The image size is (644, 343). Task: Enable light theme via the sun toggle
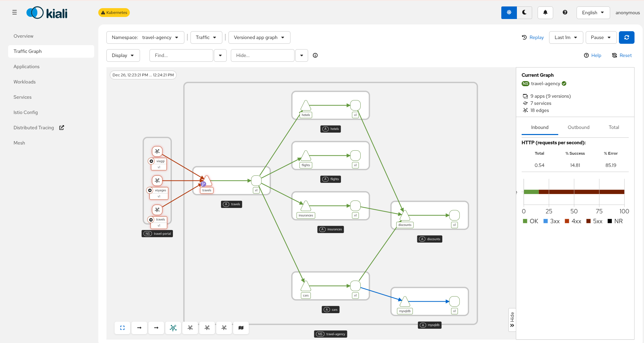tap(509, 12)
